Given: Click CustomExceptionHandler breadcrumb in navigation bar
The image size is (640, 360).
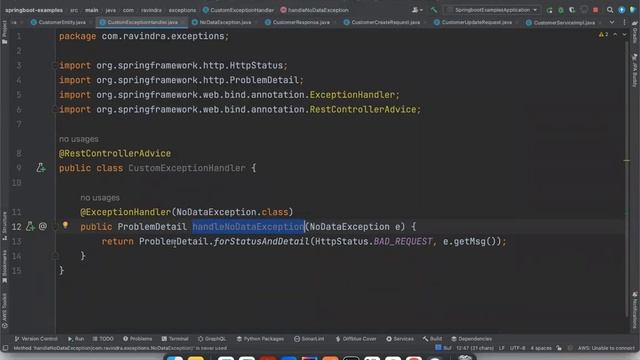Looking at the screenshot, I should pos(238,10).
